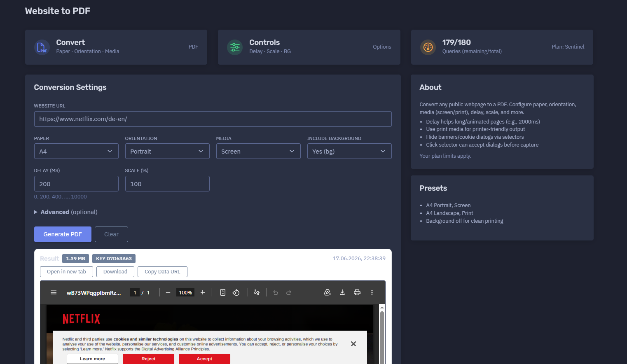Click the fit to page icon

click(x=223, y=292)
